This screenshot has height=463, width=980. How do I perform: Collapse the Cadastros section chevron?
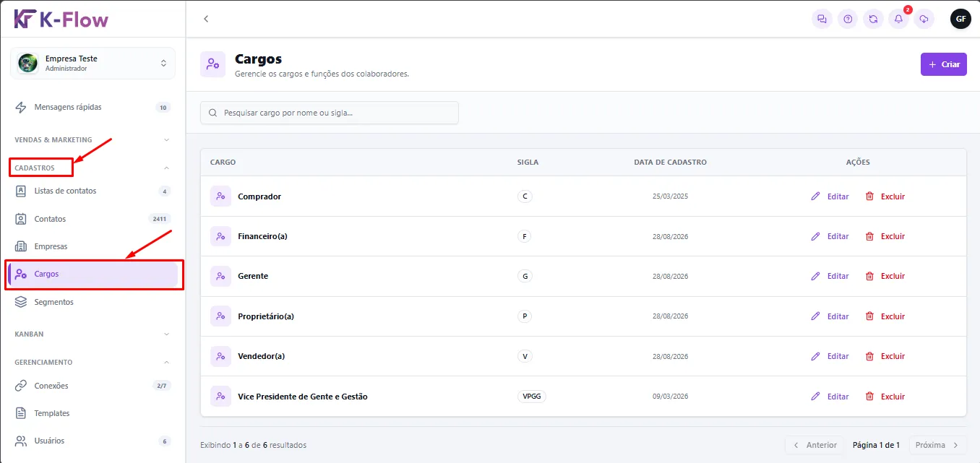tap(166, 168)
